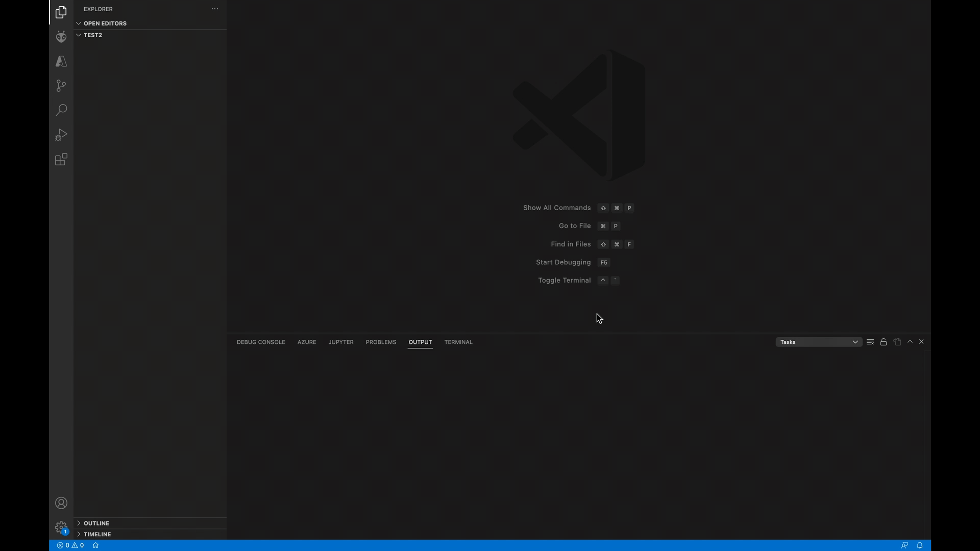Maximize the panel with chevron up
The height and width of the screenshot is (551, 980).
click(910, 342)
